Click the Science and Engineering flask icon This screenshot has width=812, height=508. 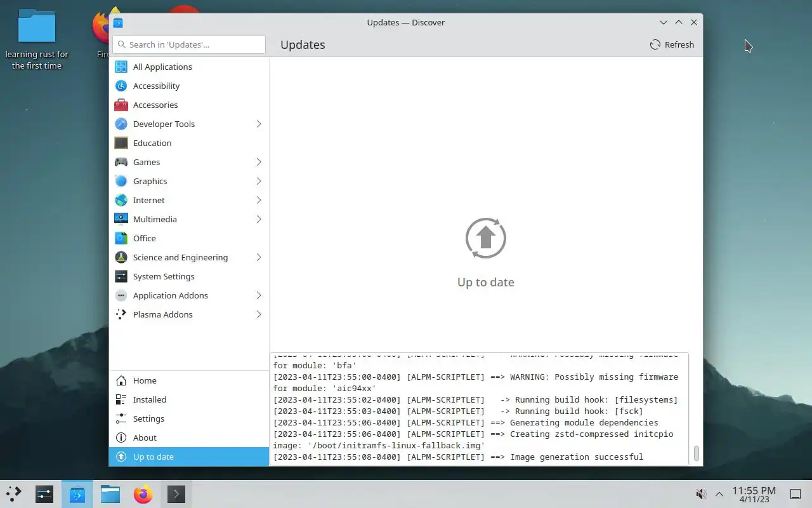pyautogui.click(x=121, y=257)
